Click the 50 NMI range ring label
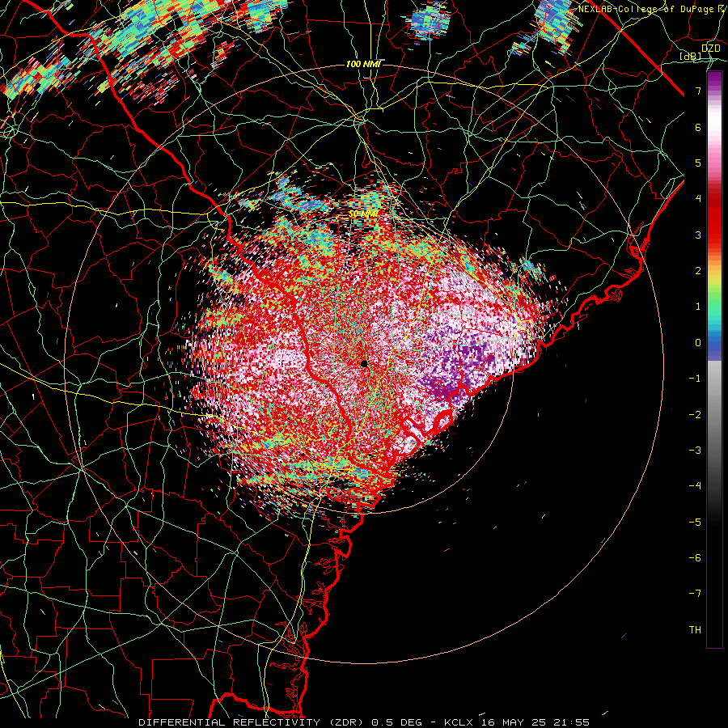 pyautogui.click(x=363, y=214)
